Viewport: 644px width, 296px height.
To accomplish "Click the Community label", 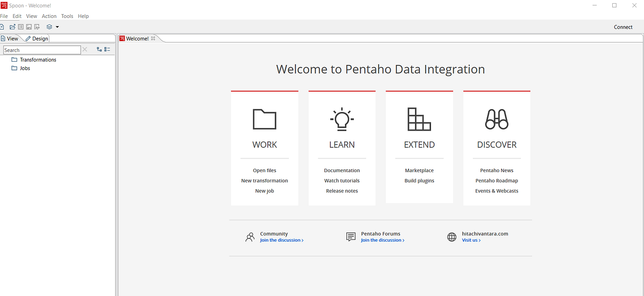I will click(274, 234).
